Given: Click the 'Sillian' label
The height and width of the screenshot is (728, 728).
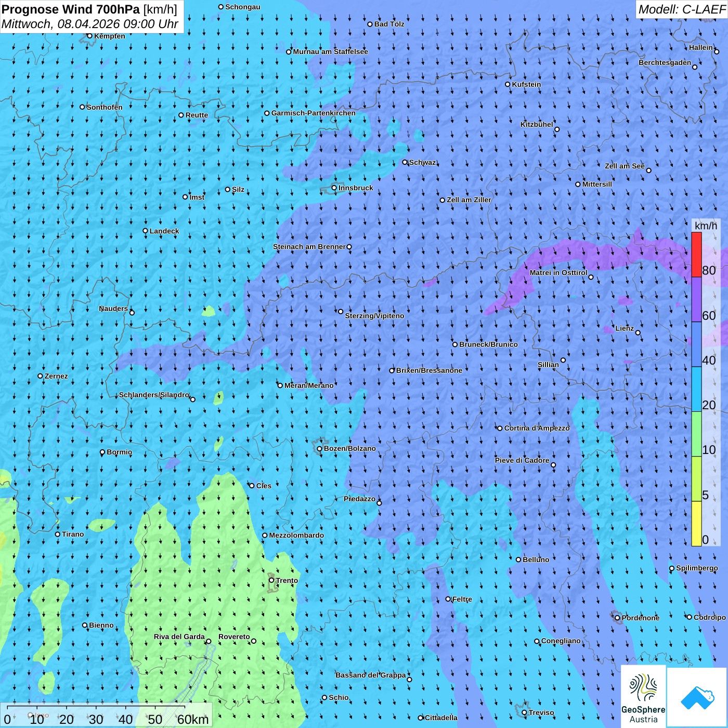Looking at the screenshot, I should (548, 365).
